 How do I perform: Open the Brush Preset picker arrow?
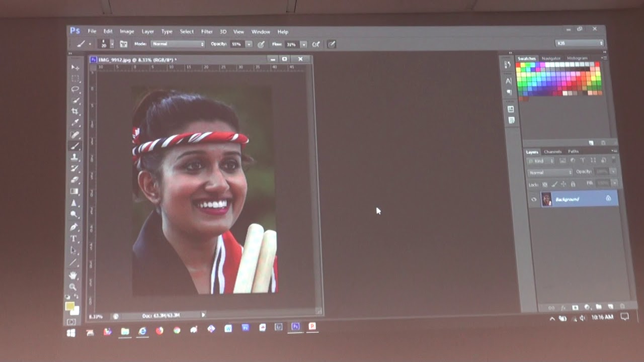pyautogui.click(x=112, y=44)
